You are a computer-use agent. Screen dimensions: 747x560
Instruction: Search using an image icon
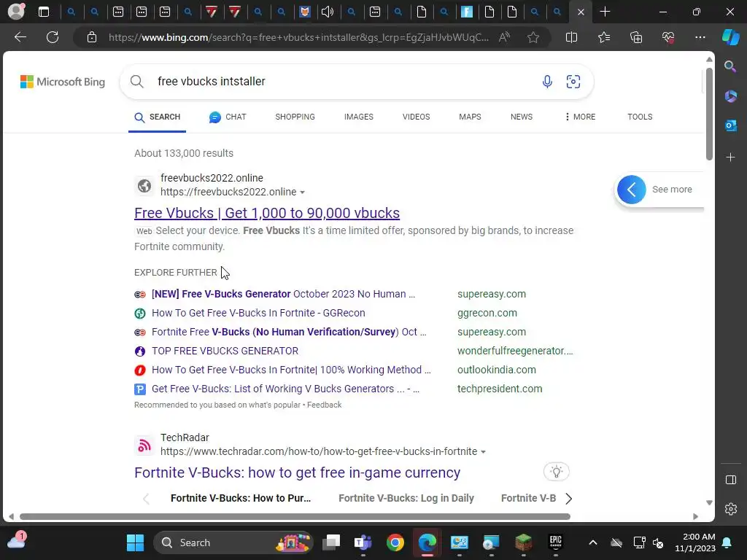point(573,82)
